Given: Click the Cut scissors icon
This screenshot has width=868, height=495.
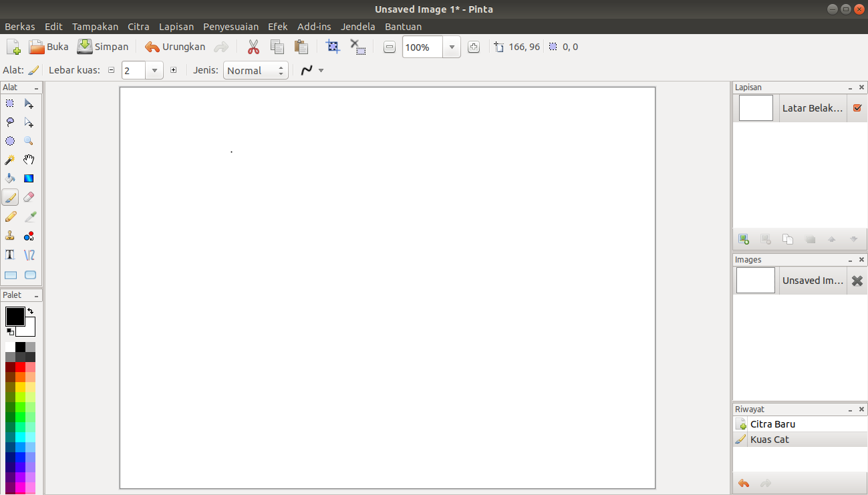Looking at the screenshot, I should click(x=253, y=47).
